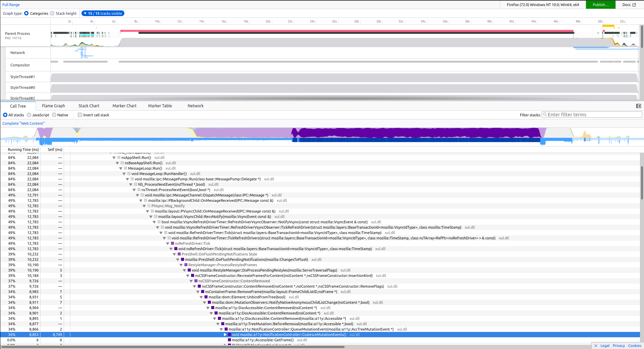Select the Native stacks option
The width and height of the screenshot is (644, 349).
click(54, 115)
